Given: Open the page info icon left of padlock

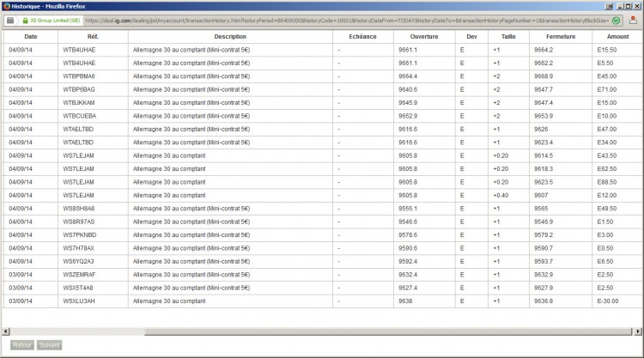Looking at the screenshot, I should coord(10,21).
